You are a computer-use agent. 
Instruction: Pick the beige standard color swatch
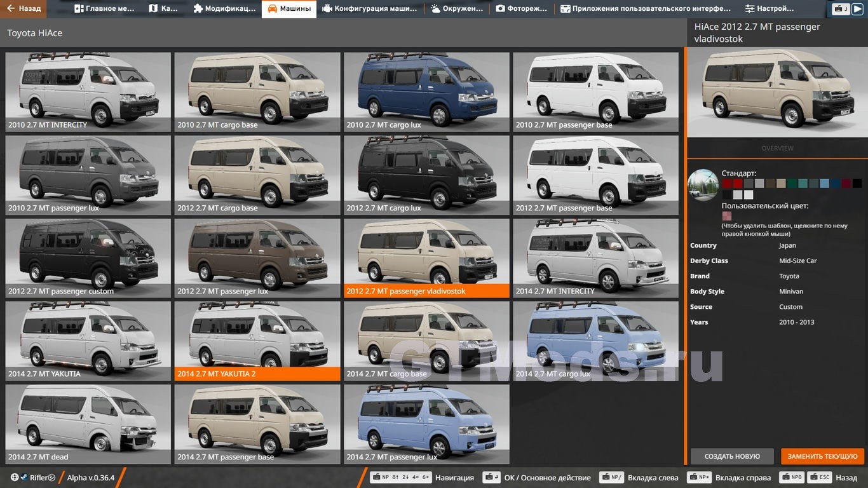(781, 184)
